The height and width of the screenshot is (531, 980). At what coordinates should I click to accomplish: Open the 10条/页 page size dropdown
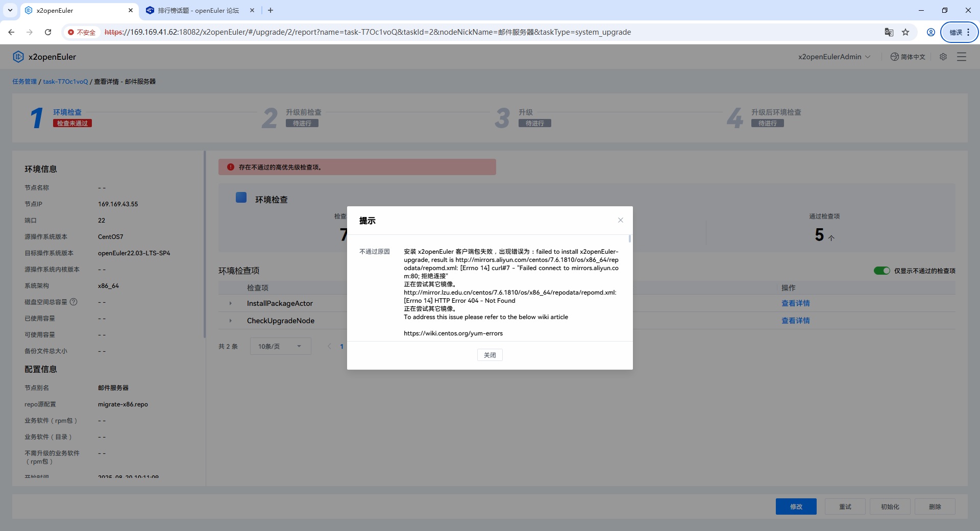[x=280, y=346]
